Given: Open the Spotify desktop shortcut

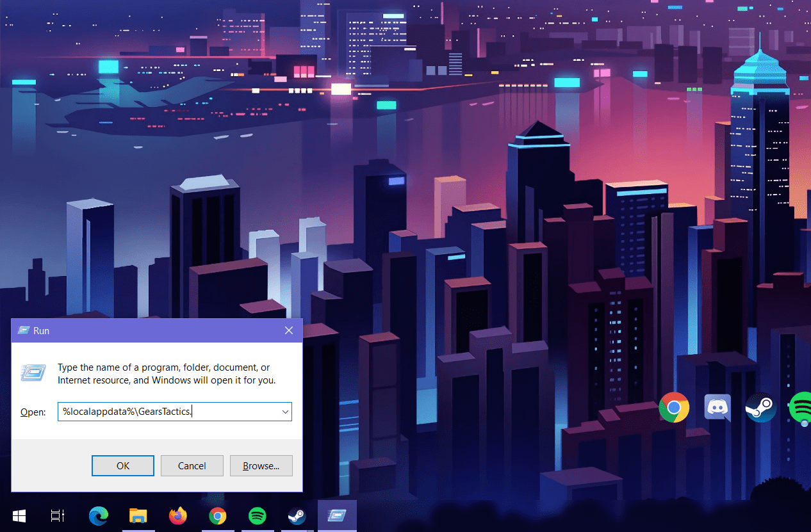Looking at the screenshot, I should click(x=801, y=407).
